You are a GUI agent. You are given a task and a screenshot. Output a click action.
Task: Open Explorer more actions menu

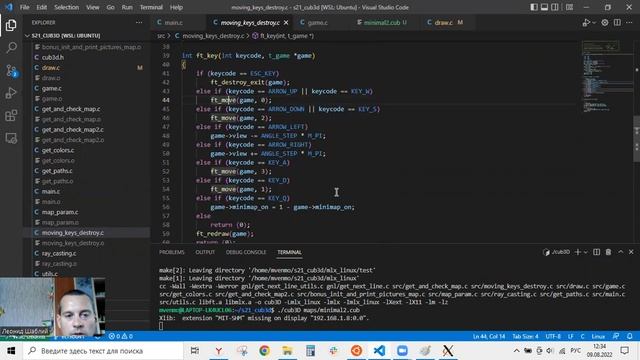(139, 23)
